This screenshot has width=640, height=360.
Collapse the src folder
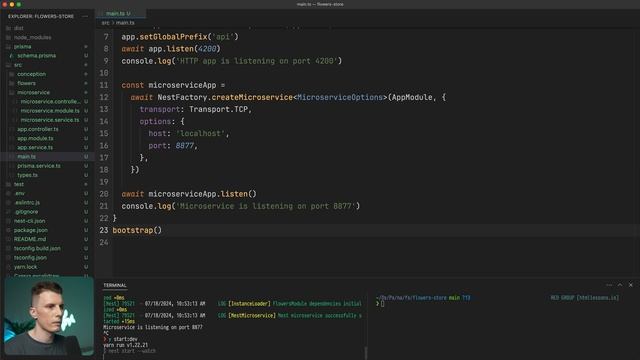point(18,65)
